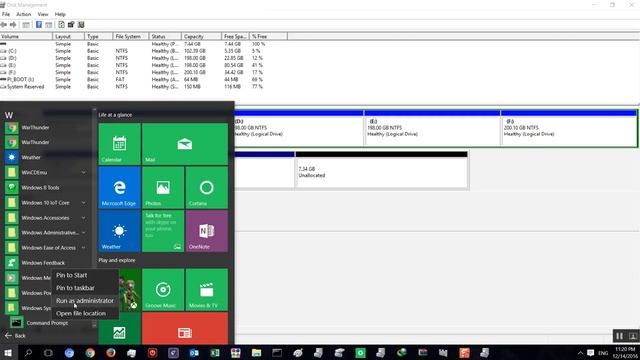
Task: Open the Action Center notification icon
Action: (591, 353)
